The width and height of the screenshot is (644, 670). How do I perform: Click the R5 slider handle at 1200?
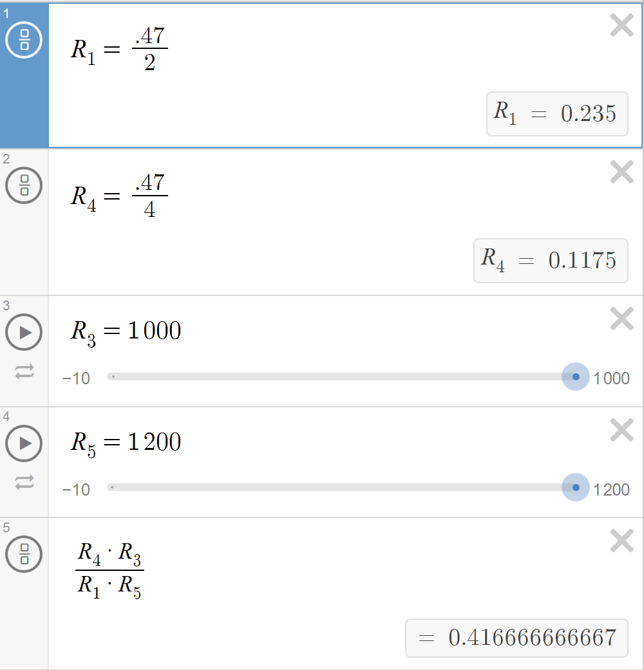[576, 487]
